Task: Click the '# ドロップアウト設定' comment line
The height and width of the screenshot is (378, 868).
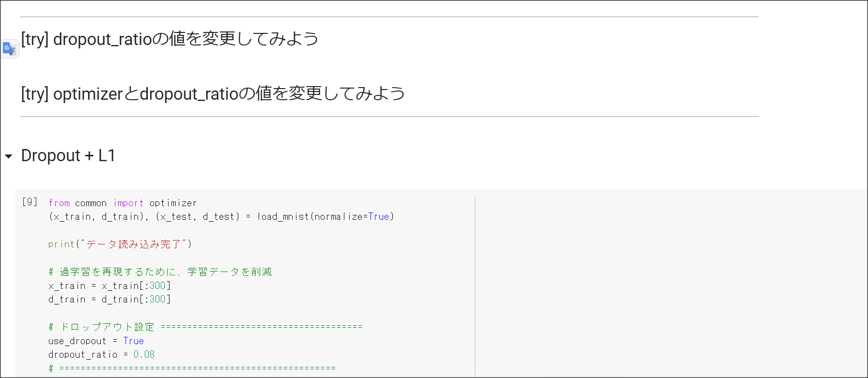Action: (x=205, y=327)
